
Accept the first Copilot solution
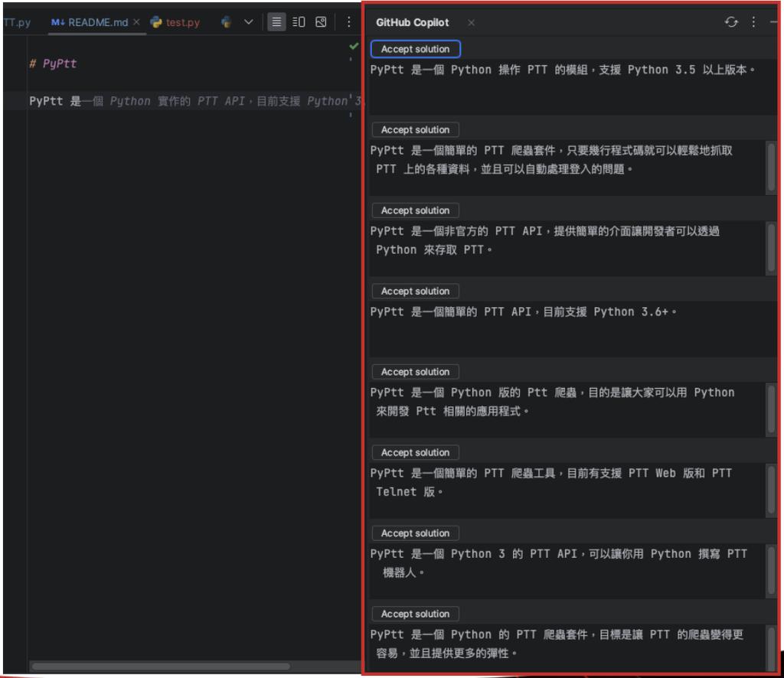pos(415,49)
